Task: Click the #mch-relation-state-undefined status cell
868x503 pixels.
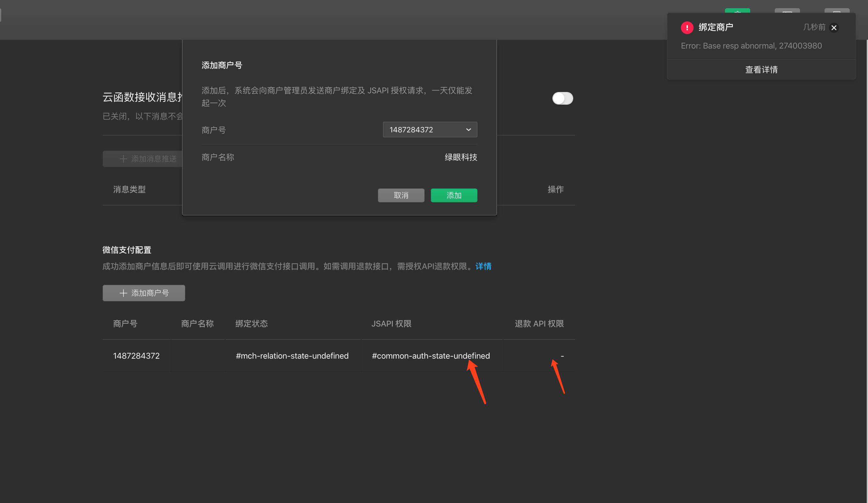Action: click(292, 356)
